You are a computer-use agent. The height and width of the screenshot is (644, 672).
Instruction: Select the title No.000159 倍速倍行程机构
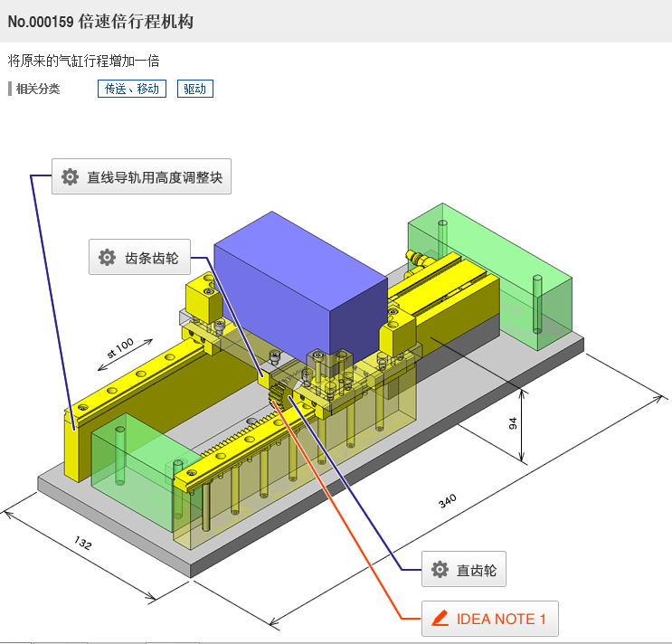[100, 22]
